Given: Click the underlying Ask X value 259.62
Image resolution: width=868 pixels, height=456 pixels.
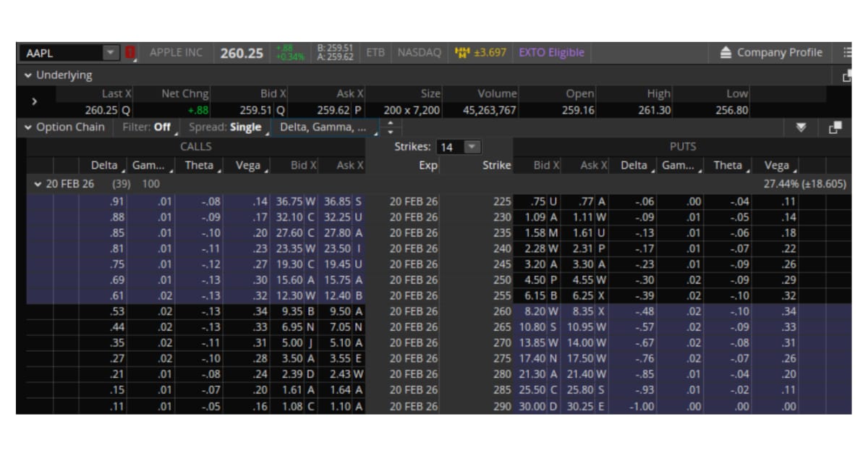Looking at the screenshot, I should (333, 111).
